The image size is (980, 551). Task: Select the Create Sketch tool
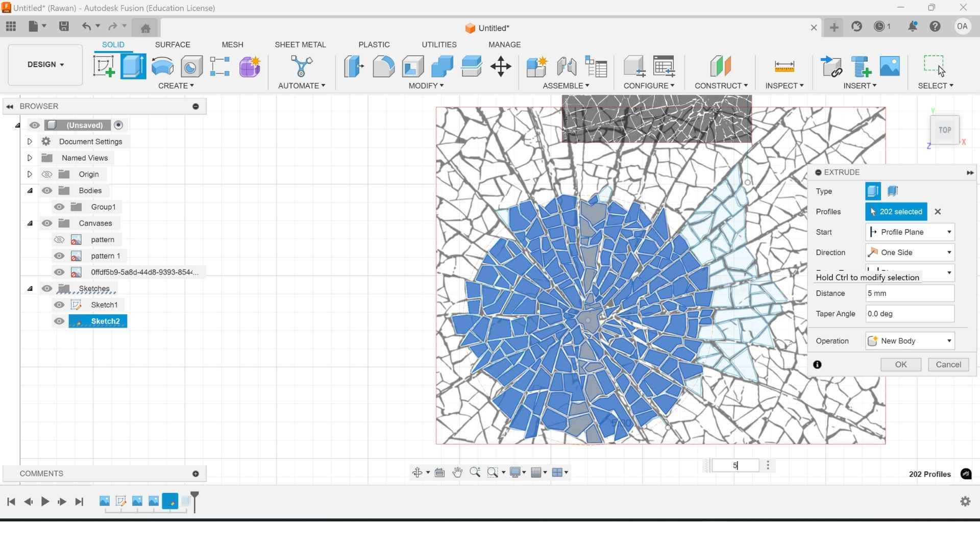104,66
